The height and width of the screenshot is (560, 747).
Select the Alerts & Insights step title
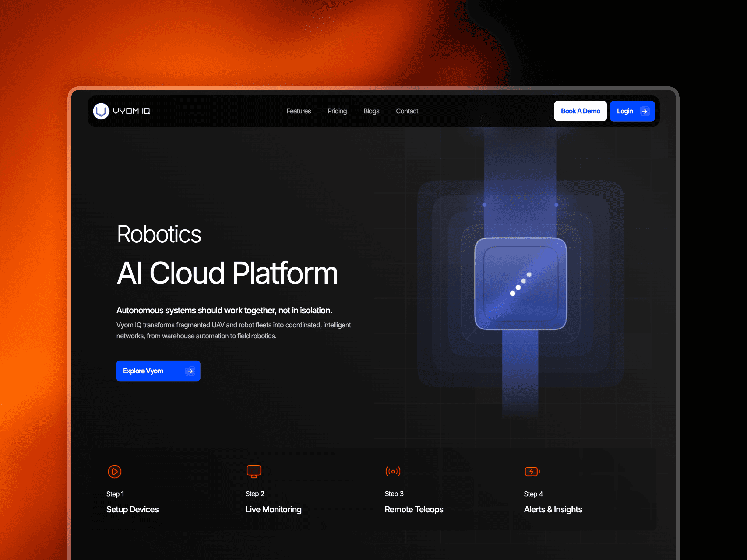pos(553,509)
